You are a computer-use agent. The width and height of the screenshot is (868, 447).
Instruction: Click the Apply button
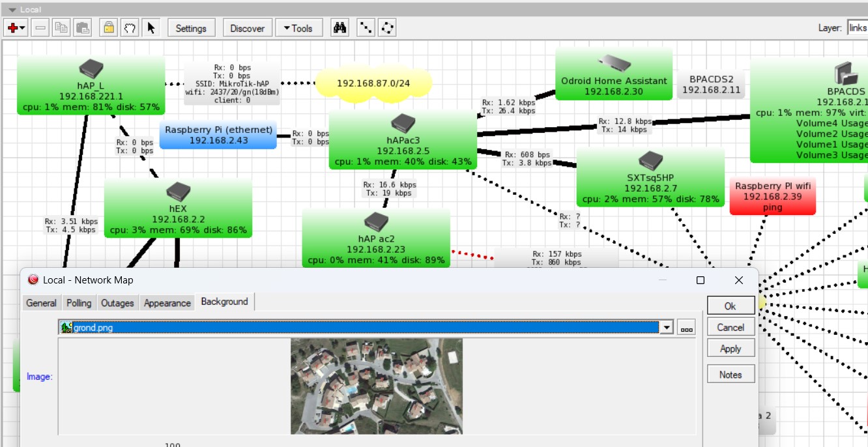(x=731, y=349)
